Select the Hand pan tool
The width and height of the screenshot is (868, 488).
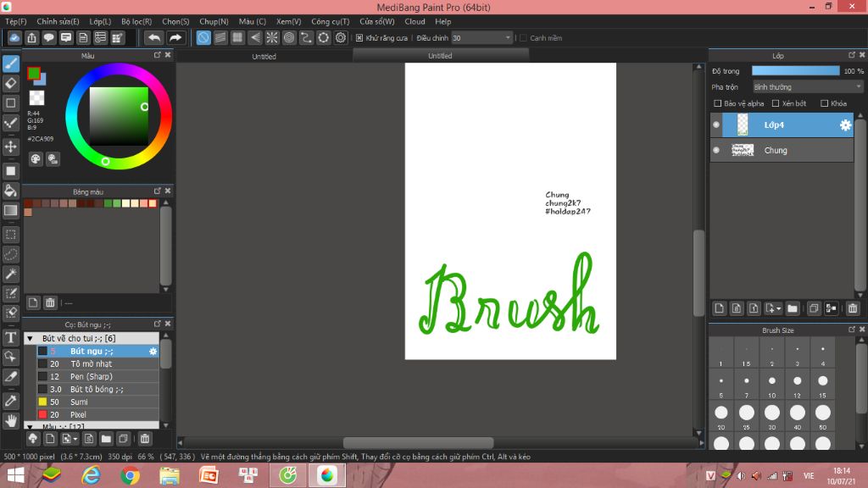(10, 420)
